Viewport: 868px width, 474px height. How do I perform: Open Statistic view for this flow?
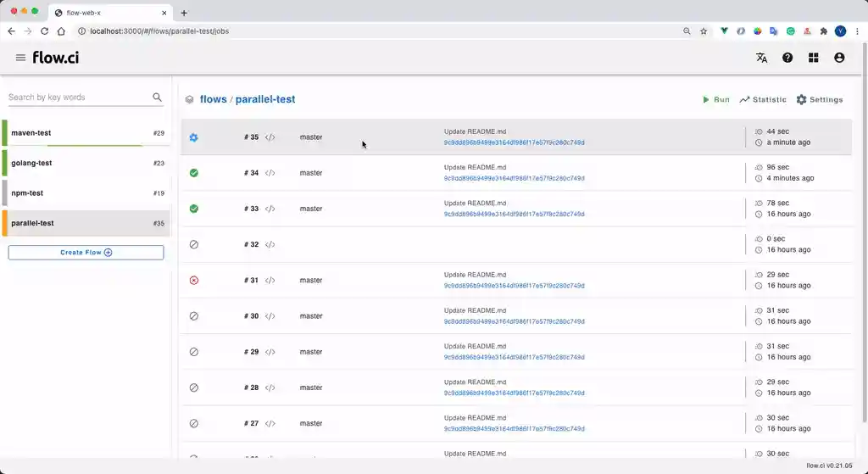[x=763, y=100]
